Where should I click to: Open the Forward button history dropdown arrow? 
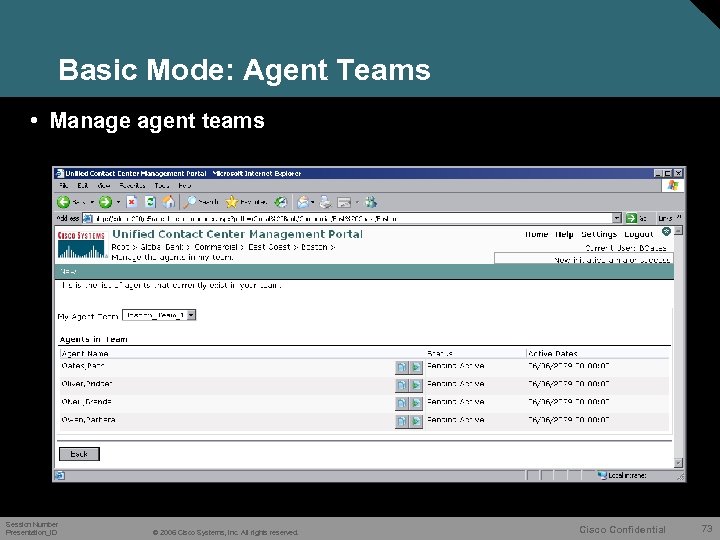click(118, 202)
